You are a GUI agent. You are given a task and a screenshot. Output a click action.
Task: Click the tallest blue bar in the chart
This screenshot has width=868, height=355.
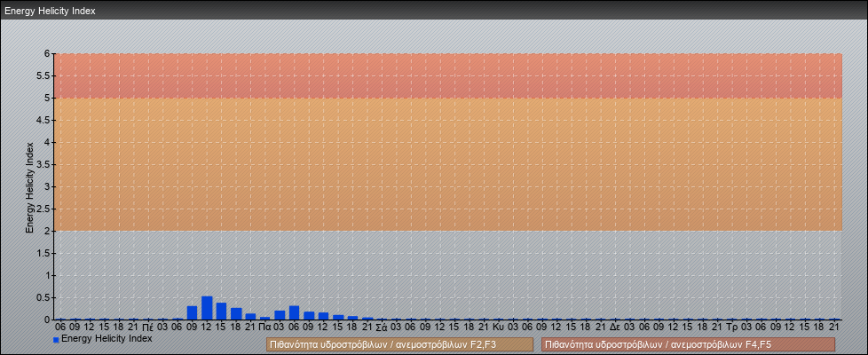(207, 308)
